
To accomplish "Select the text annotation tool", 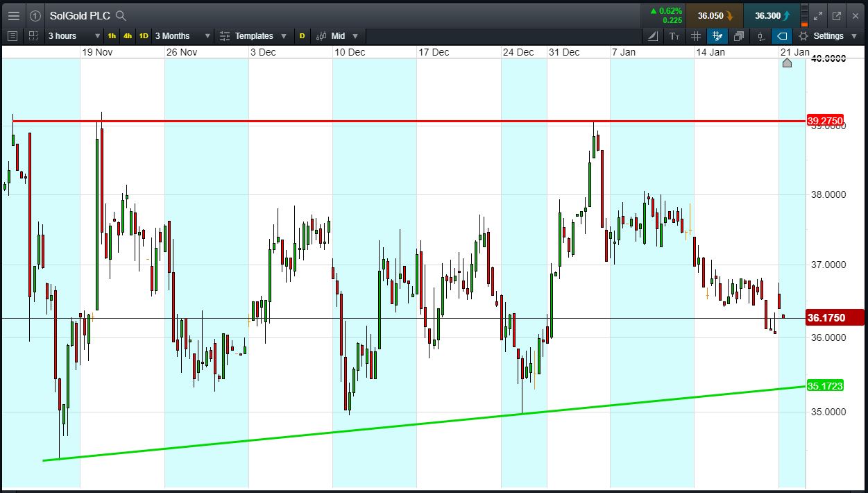I will [674, 35].
